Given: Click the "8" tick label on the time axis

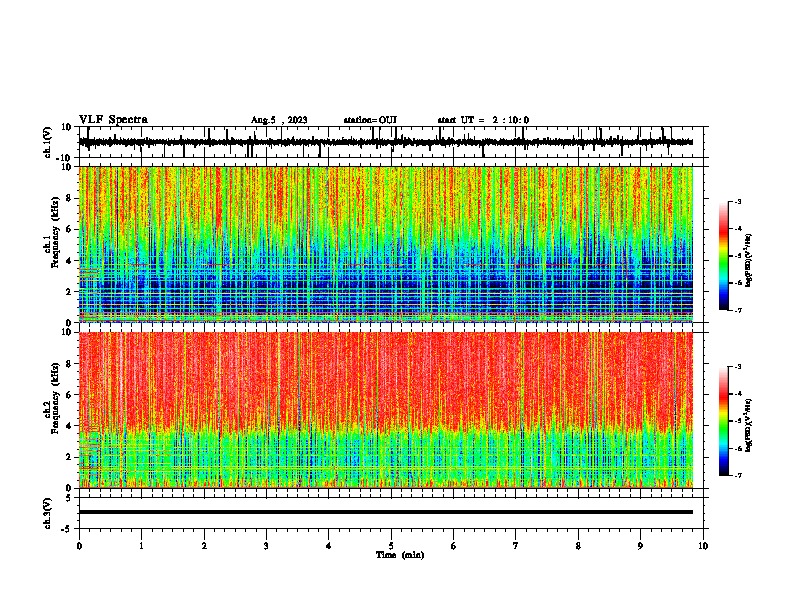Looking at the screenshot, I should [x=578, y=546].
